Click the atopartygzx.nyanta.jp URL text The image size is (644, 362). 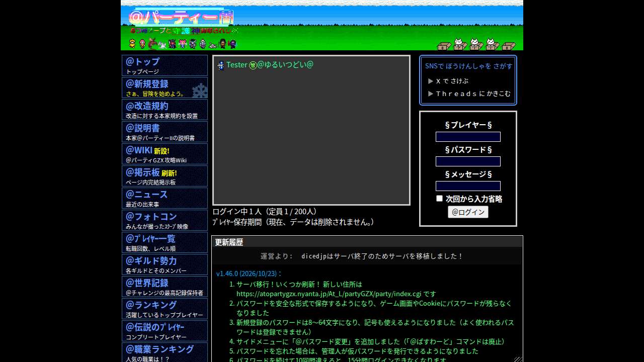tap(329, 294)
